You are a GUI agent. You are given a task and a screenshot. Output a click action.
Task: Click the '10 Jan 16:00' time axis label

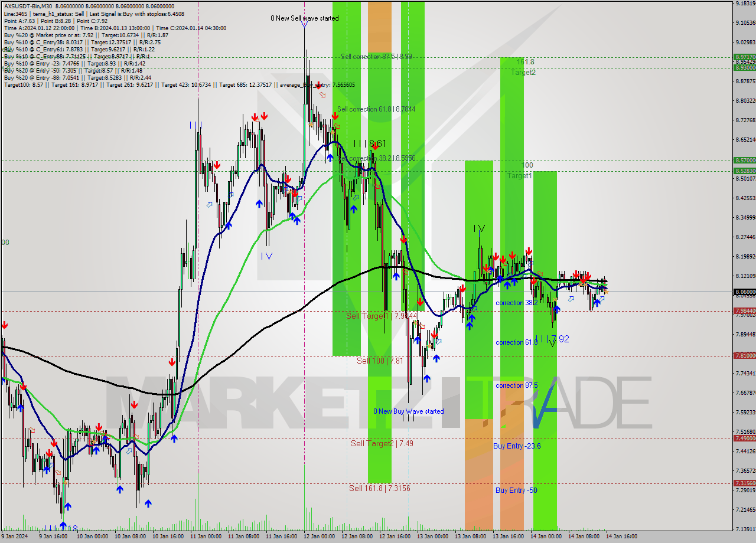click(x=168, y=537)
